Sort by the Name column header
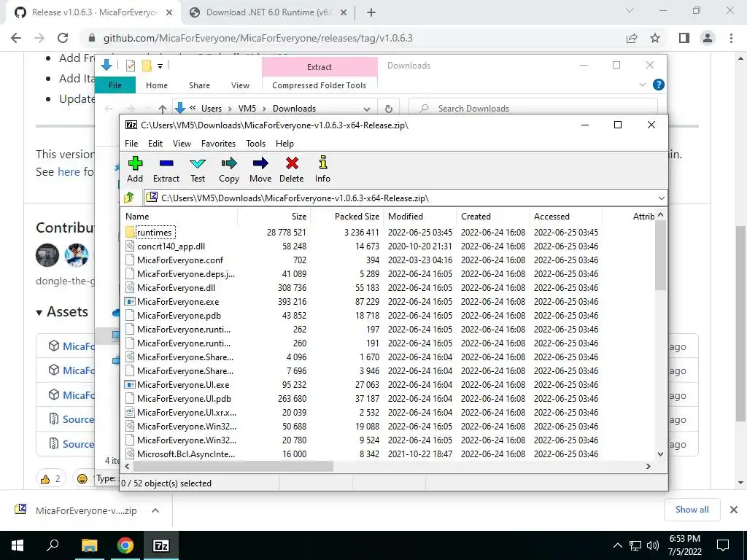747x560 pixels. coord(179,216)
